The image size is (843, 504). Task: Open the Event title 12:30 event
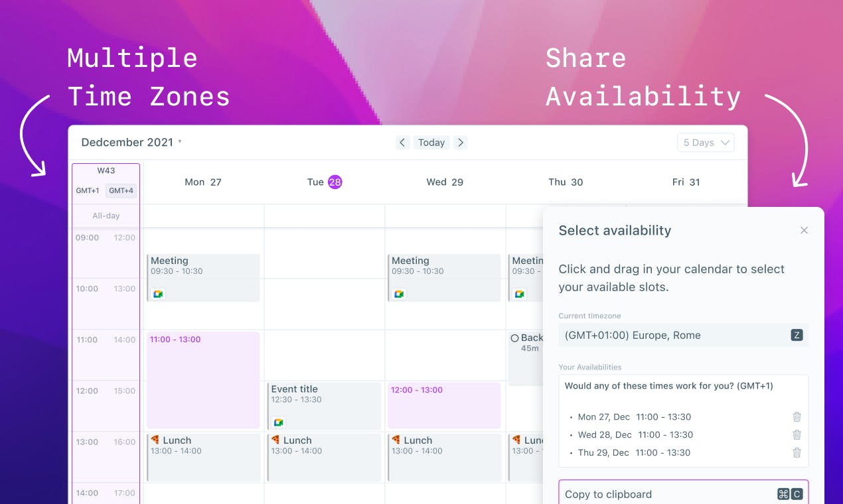(324, 406)
